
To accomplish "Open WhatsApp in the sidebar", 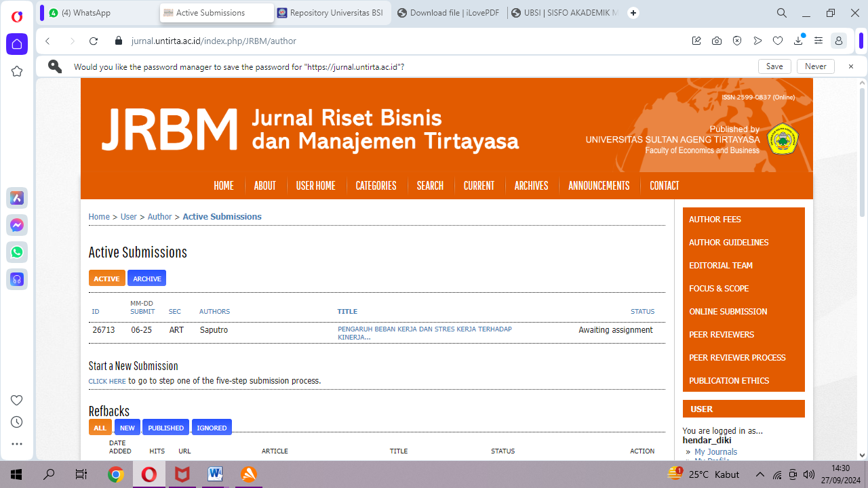I will click(x=17, y=252).
